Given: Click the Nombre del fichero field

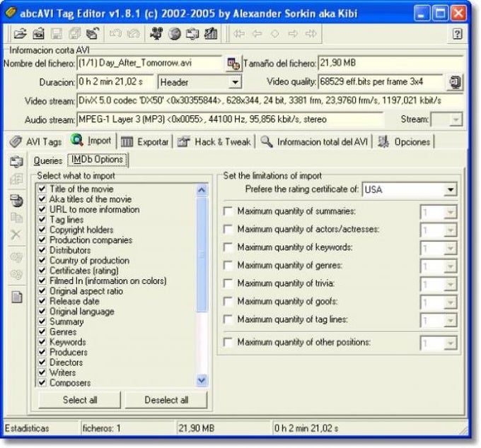Looking at the screenshot, I should 149,63.
